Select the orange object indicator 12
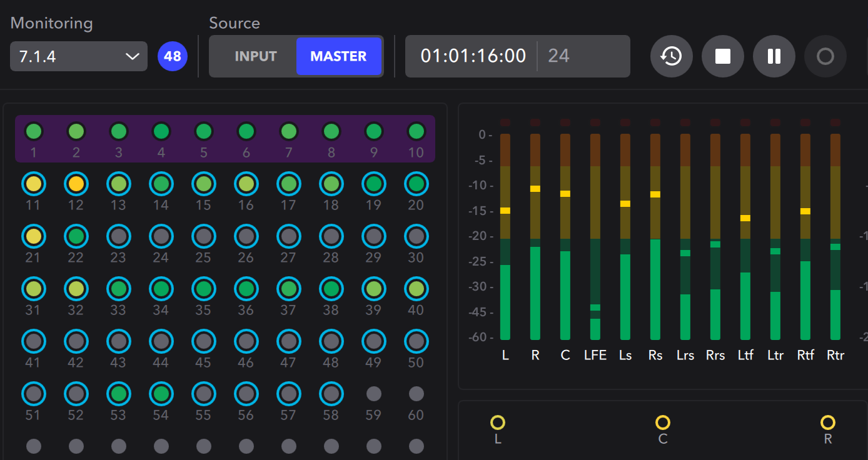The width and height of the screenshot is (868, 460). click(x=76, y=184)
